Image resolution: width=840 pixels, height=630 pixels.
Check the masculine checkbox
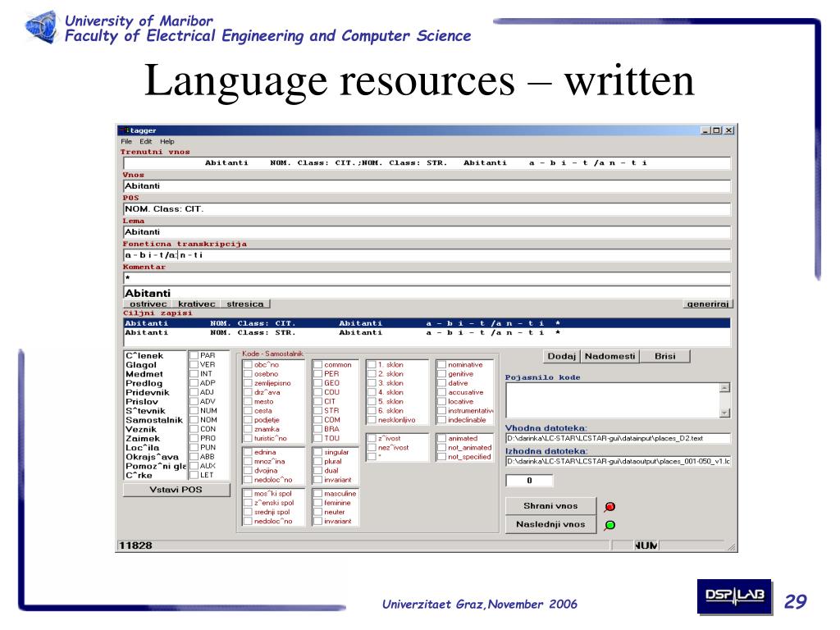(317, 494)
